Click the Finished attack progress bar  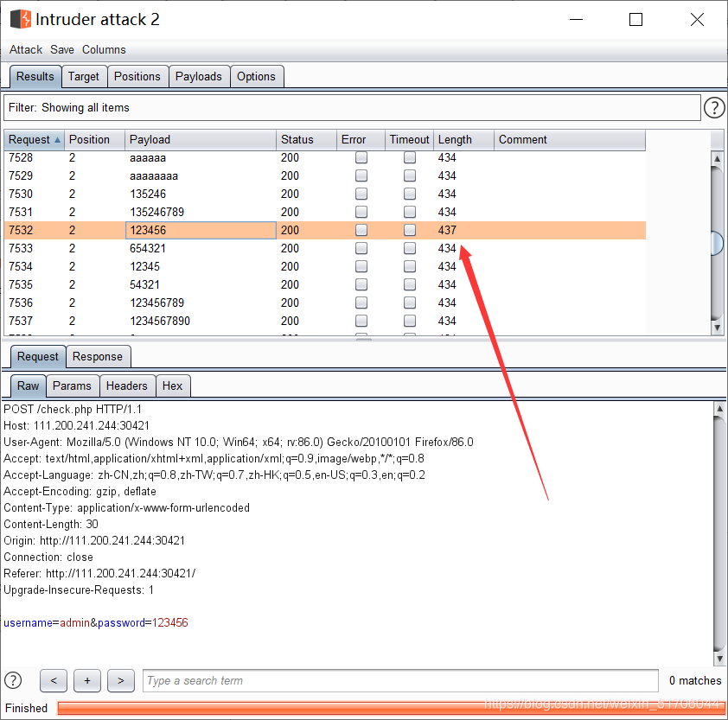pyautogui.click(x=391, y=708)
